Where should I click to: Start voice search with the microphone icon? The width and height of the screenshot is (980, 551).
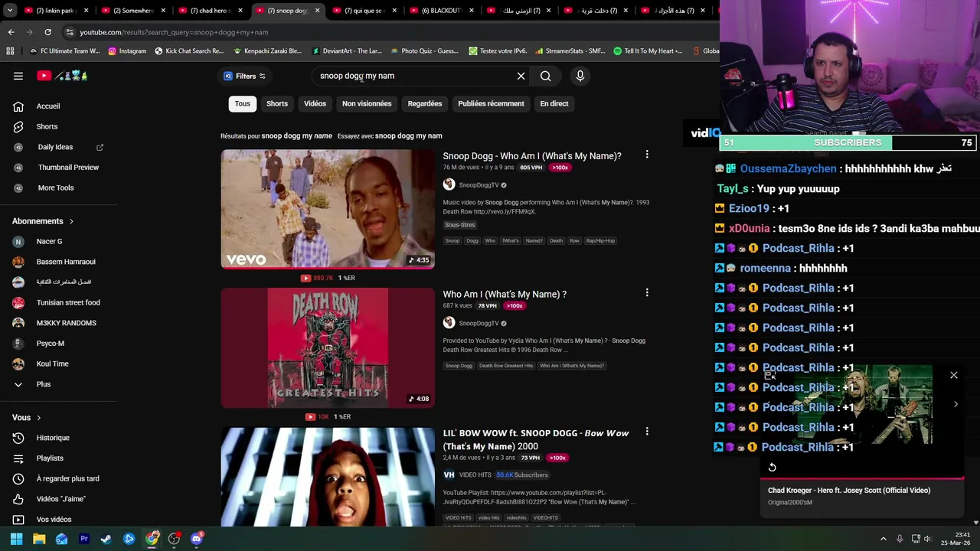[x=580, y=76]
